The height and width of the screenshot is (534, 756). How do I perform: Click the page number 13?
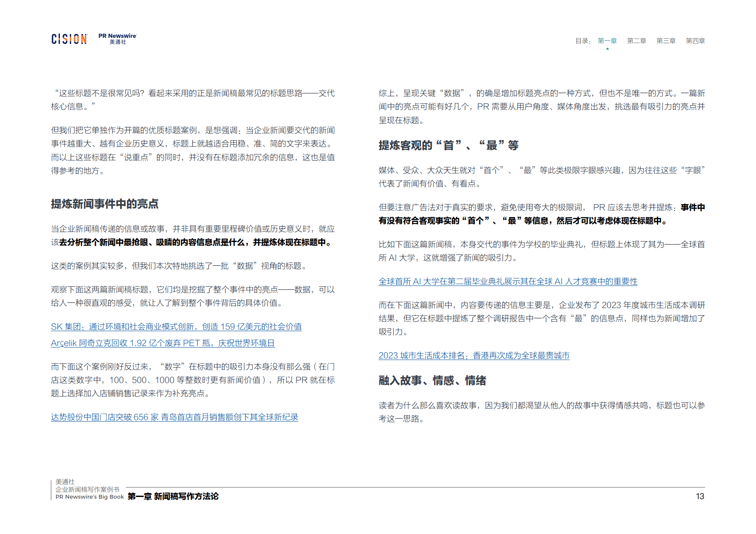point(700,497)
